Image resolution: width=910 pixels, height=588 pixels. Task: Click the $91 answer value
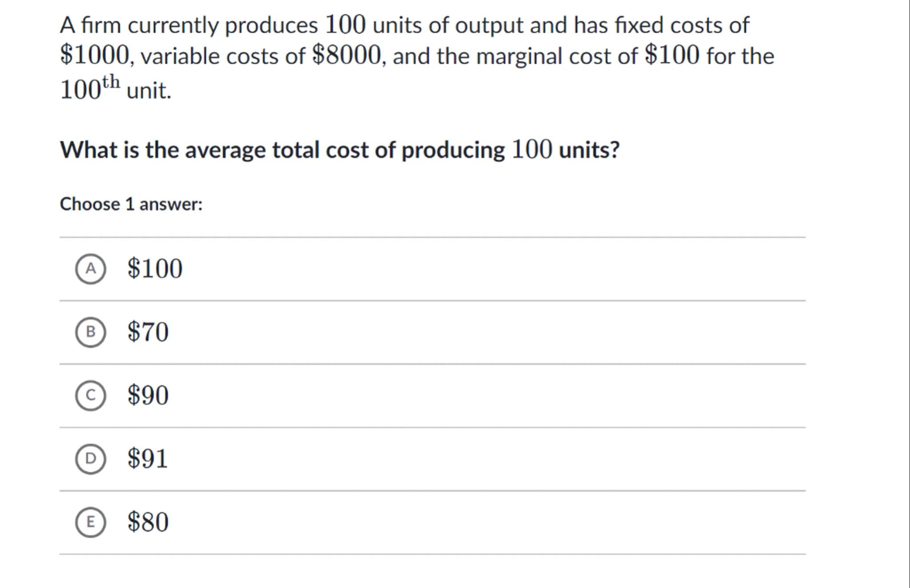[148, 459]
